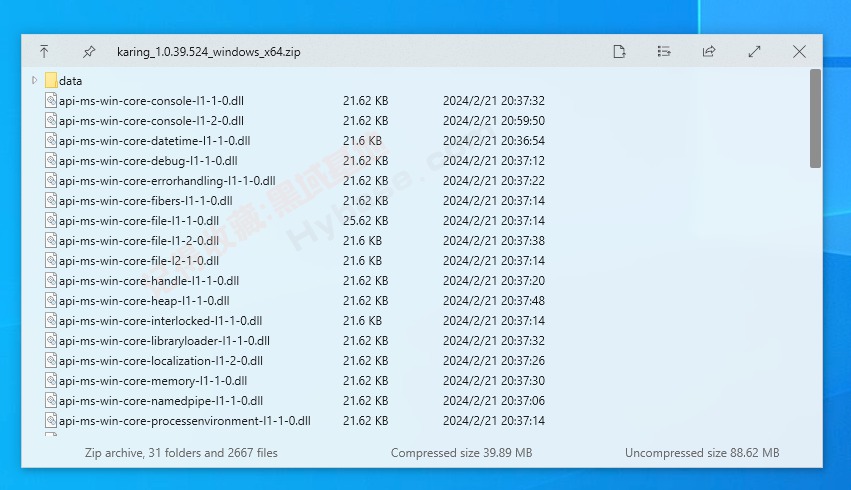Select file name api-ms-win-core-handle-l1-1-0.dll

click(149, 281)
